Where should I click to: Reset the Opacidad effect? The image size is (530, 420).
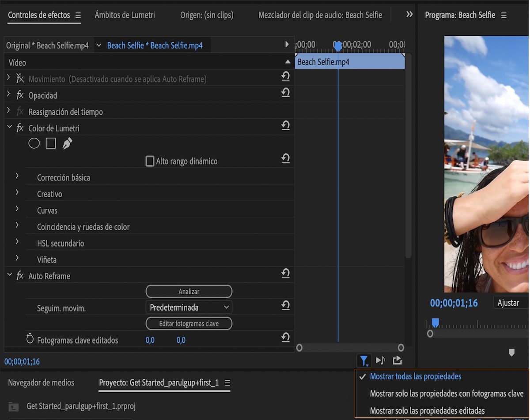[285, 93]
